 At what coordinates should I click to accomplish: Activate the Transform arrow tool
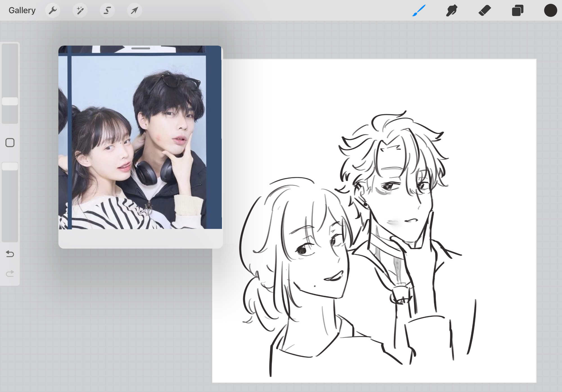(134, 10)
